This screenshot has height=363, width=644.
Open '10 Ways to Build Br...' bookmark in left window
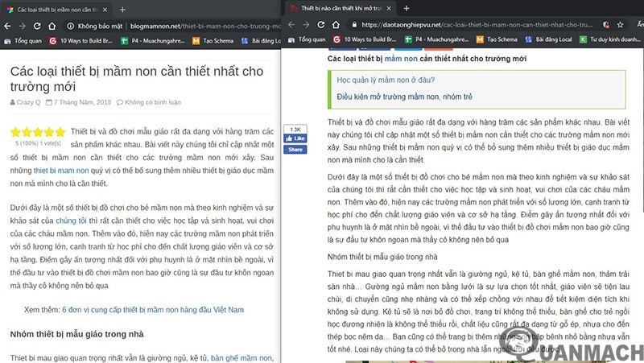tap(88, 39)
